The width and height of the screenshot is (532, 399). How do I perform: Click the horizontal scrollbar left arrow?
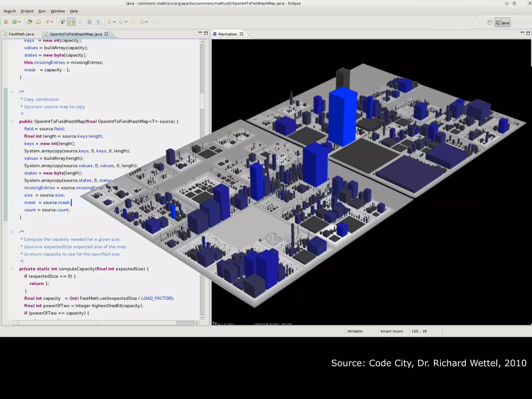click(16, 323)
